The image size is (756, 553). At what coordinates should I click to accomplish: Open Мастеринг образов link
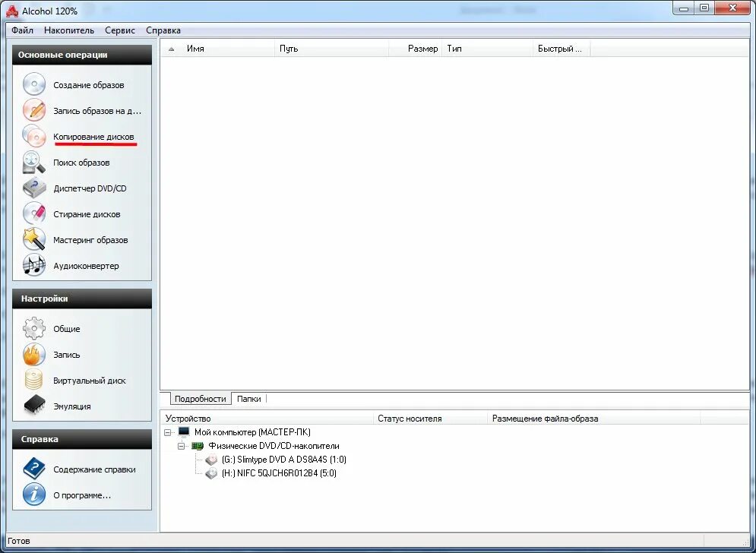90,240
